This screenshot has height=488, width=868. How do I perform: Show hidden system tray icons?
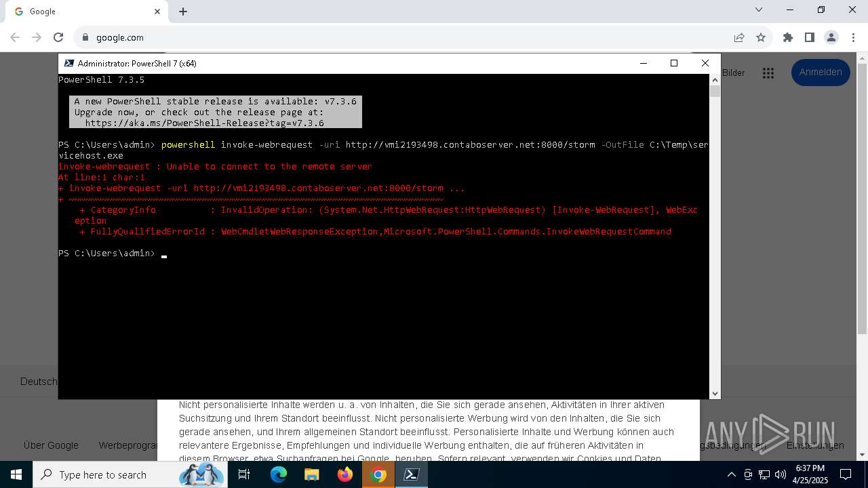[x=731, y=474]
